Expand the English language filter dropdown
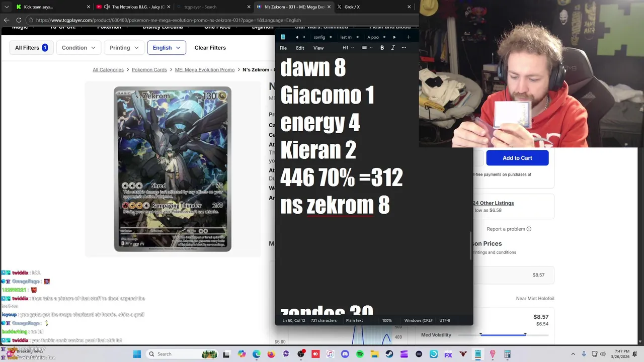 (x=167, y=48)
